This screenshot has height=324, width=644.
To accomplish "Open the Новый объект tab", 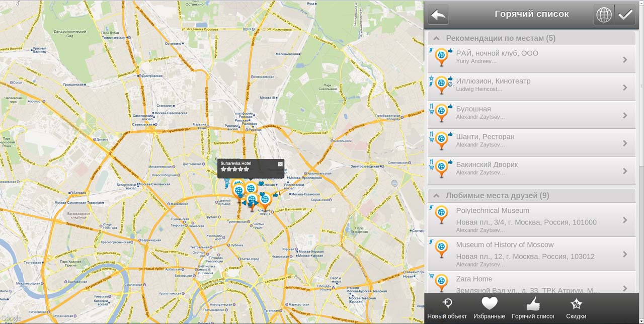I will (447, 308).
